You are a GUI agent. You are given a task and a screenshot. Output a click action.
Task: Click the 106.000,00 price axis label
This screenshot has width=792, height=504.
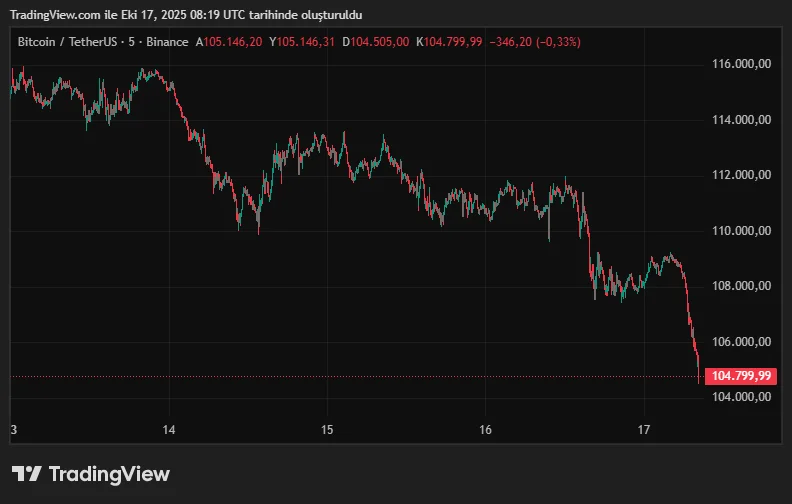point(742,341)
